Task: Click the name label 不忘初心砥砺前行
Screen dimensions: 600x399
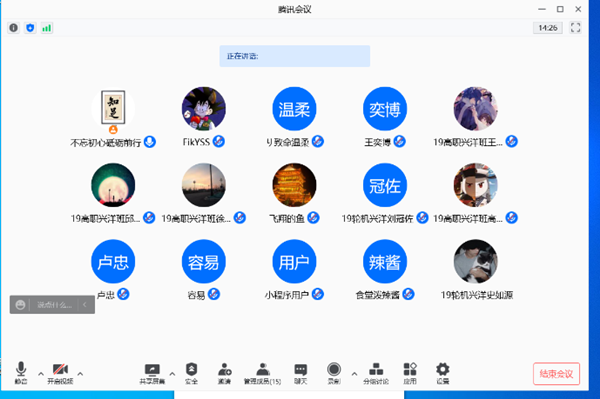Action: pos(106,143)
